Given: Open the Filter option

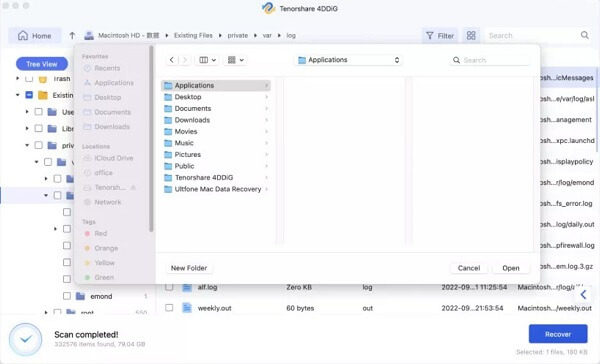Looking at the screenshot, I should pyautogui.click(x=440, y=36).
